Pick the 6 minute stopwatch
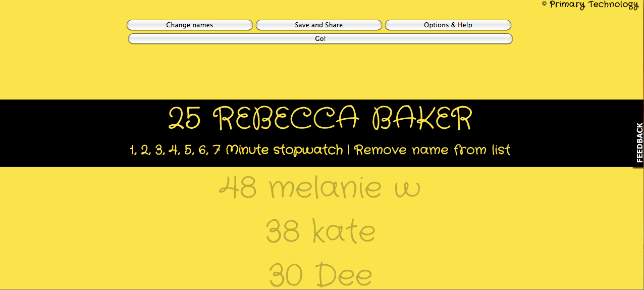The image size is (644, 290). [x=202, y=151]
